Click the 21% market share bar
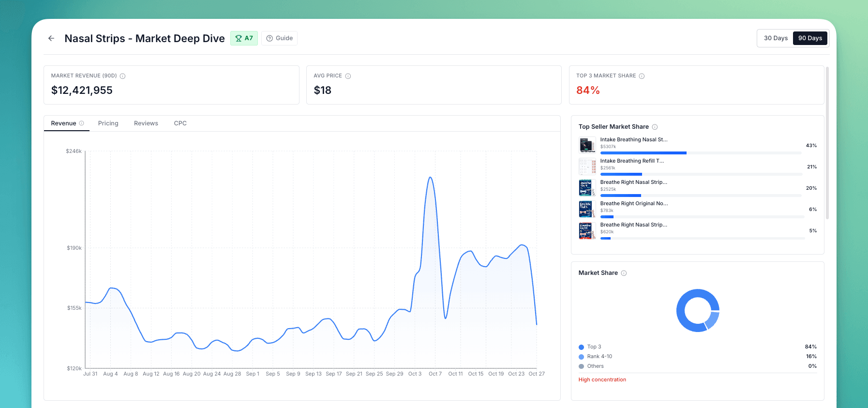 [701, 174]
